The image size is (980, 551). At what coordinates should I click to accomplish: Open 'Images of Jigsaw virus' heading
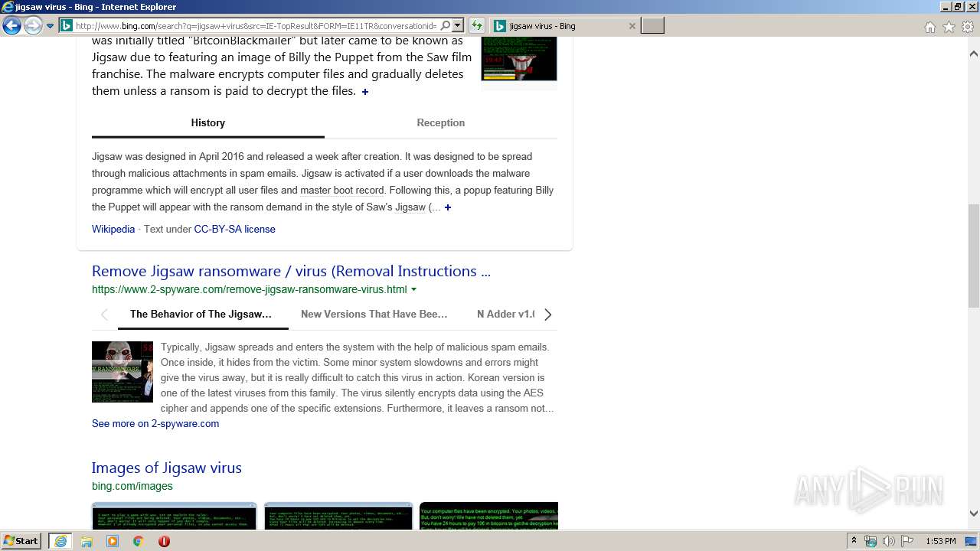(167, 468)
